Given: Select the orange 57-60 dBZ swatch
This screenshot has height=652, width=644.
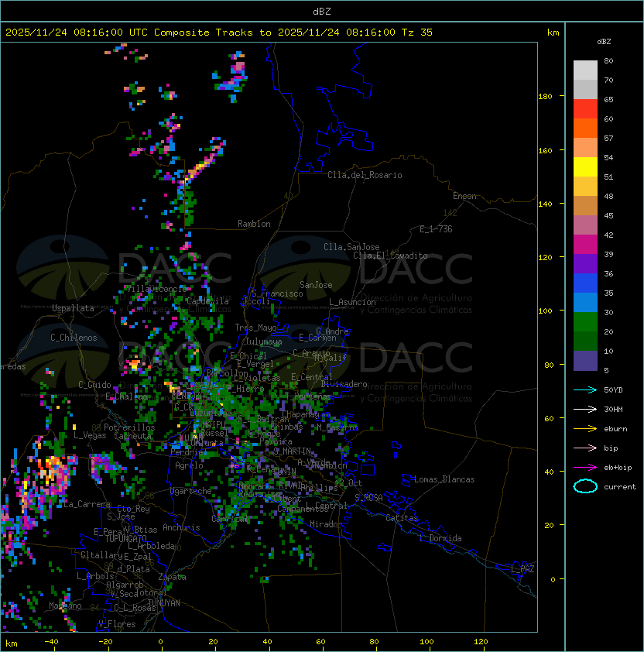Looking at the screenshot, I should tap(585, 128).
